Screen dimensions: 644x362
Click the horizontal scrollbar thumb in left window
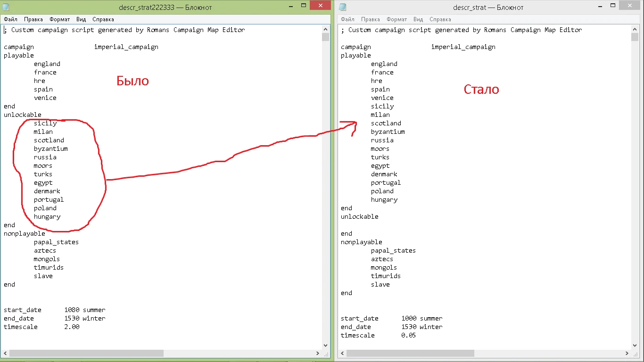86,353
